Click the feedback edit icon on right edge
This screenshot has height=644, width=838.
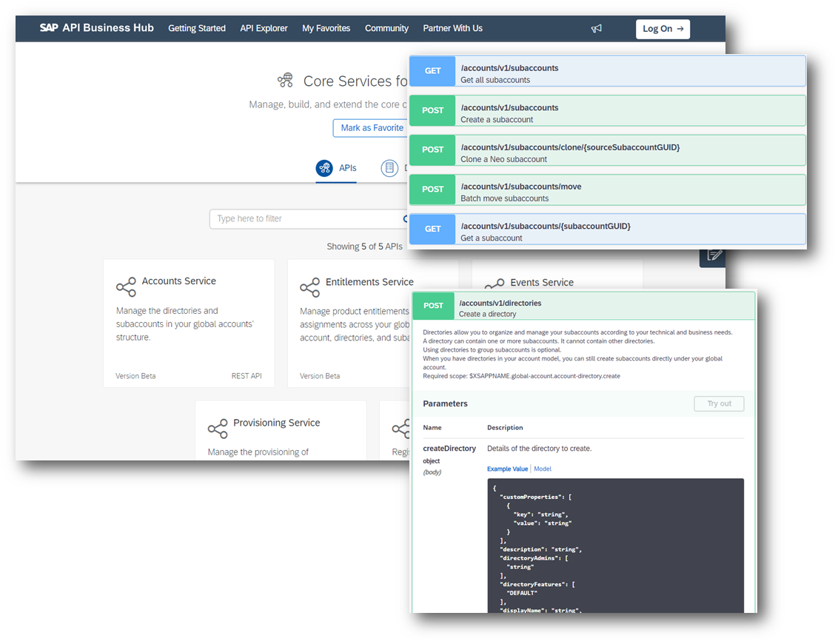point(714,256)
